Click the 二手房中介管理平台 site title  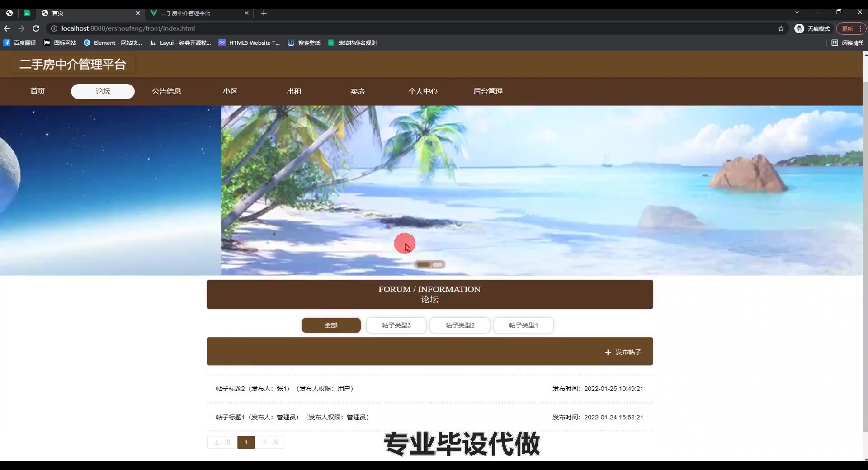coord(73,65)
